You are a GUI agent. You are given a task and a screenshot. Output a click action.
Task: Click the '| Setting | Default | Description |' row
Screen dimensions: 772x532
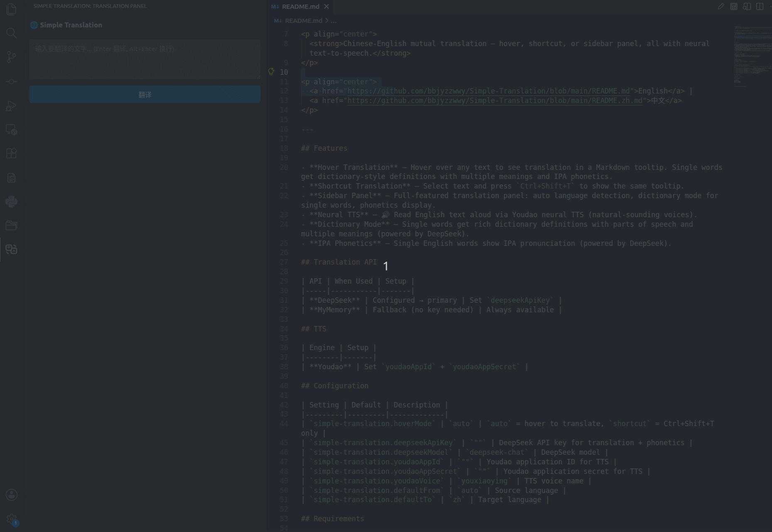pos(375,405)
